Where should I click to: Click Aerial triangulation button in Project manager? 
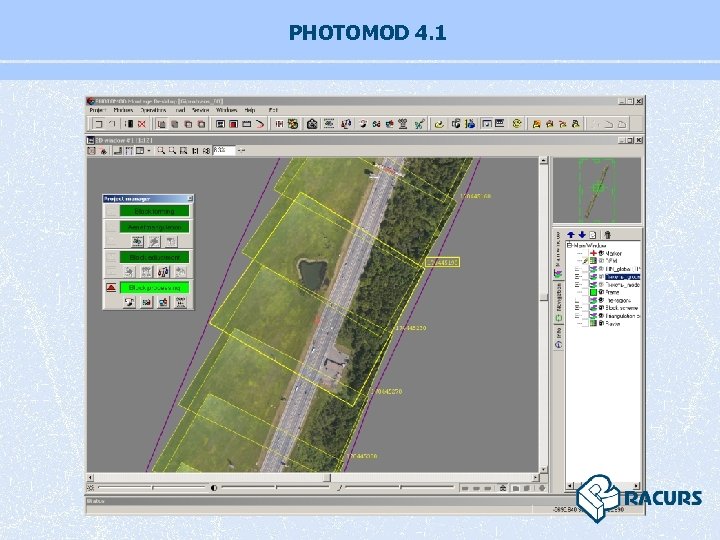[154, 227]
